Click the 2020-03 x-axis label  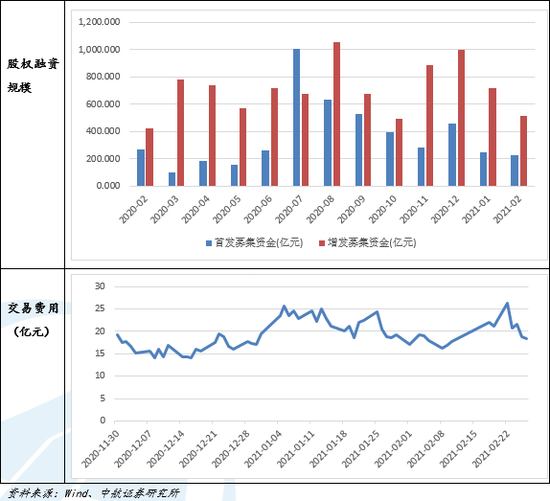click(165, 209)
